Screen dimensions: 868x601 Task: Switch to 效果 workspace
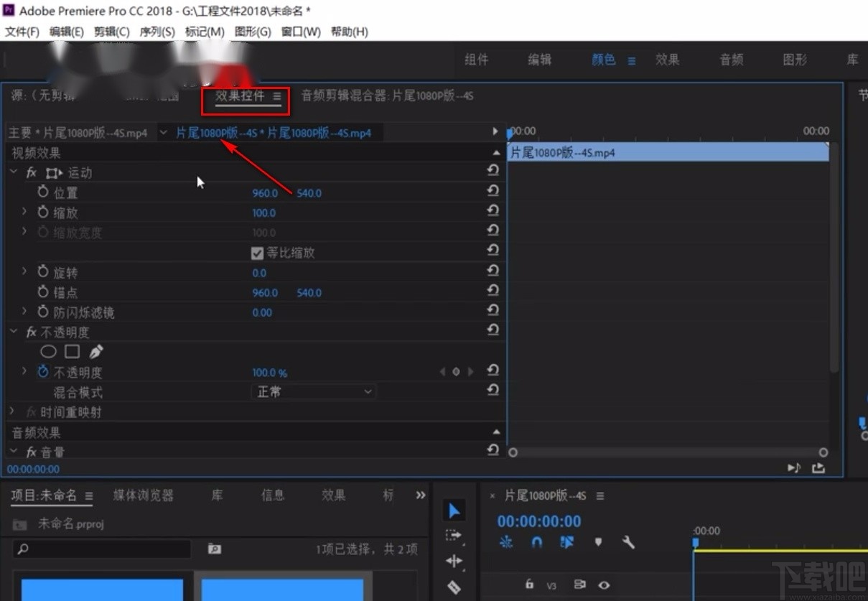click(x=667, y=60)
